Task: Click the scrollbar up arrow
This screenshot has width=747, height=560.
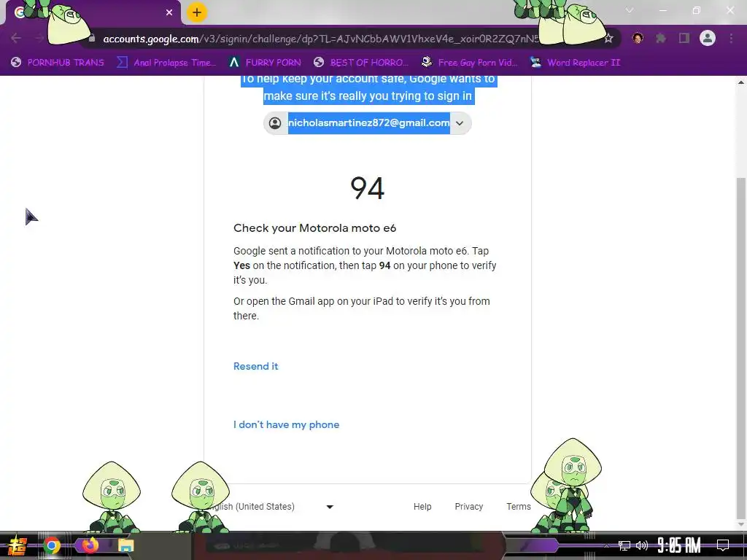Action: click(x=741, y=82)
